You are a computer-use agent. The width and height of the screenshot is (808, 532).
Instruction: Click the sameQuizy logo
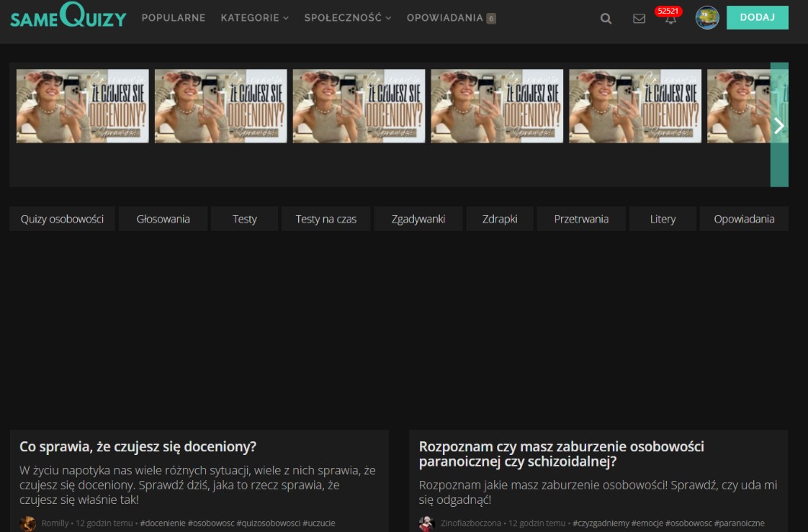(x=68, y=17)
